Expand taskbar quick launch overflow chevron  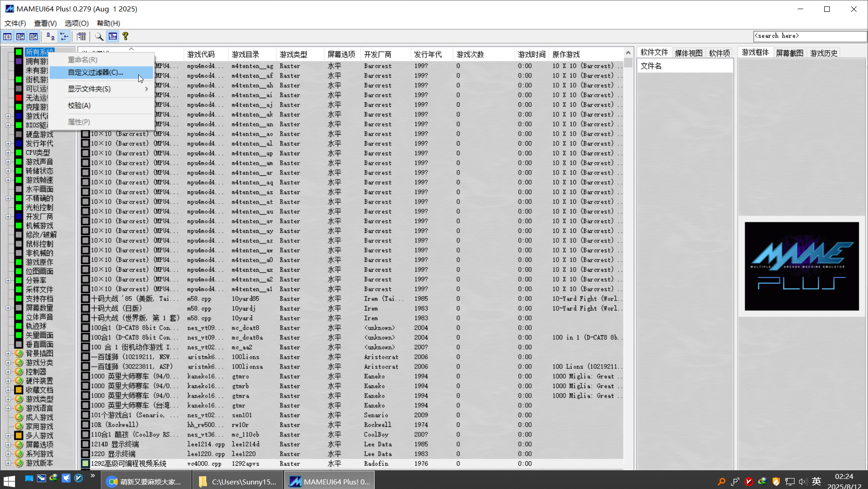[x=93, y=476]
